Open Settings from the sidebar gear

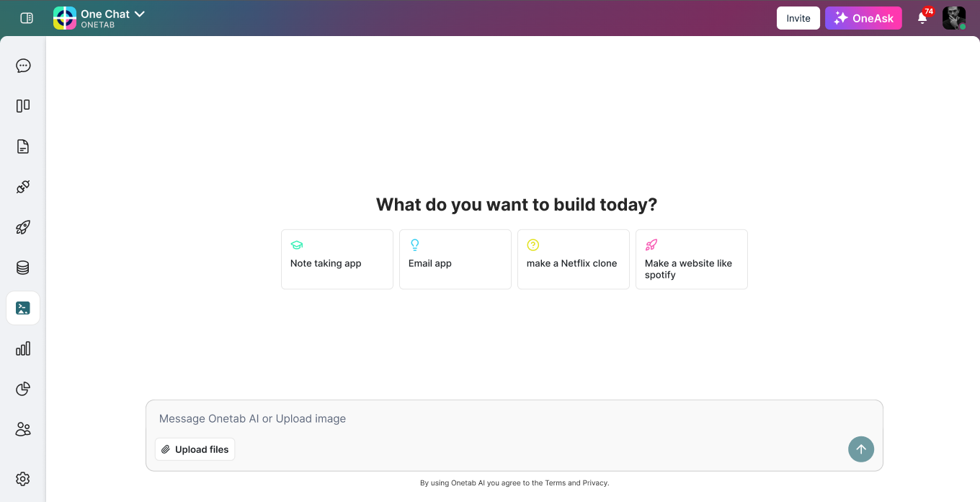23,479
